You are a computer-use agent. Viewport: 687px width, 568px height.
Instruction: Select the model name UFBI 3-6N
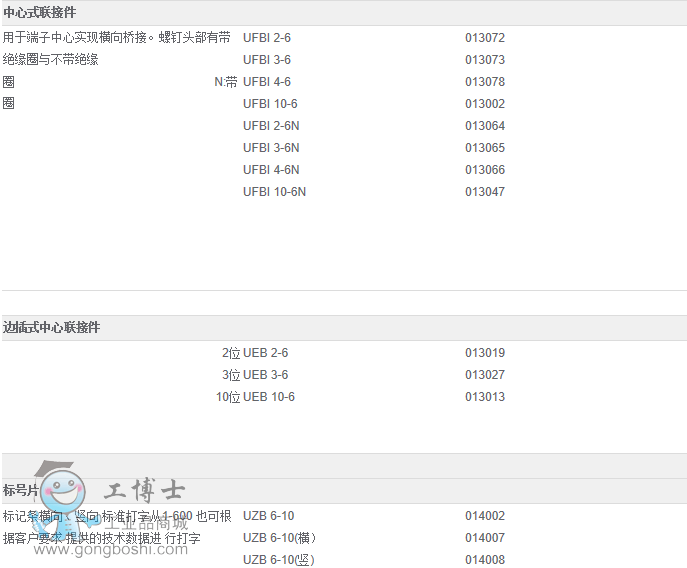(271, 148)
